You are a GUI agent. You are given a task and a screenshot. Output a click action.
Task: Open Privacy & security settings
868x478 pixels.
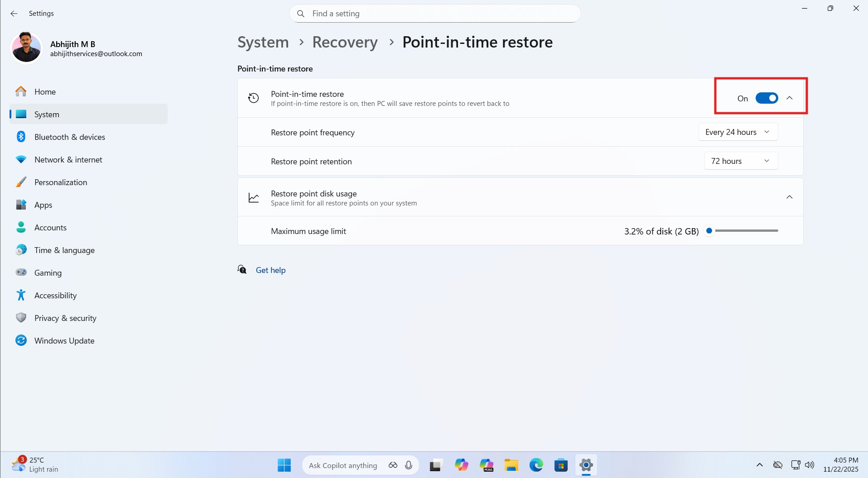click(x=65, y=318)
